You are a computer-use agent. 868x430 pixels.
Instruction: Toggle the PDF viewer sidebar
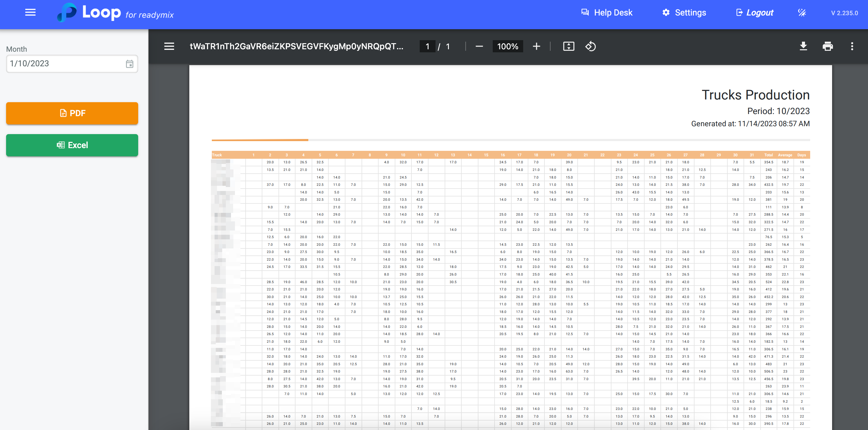169,47
